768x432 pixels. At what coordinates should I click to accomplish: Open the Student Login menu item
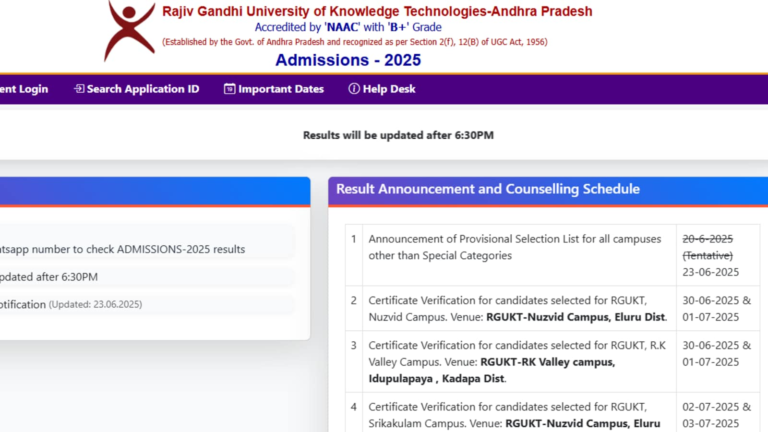[x=22, y=89]
